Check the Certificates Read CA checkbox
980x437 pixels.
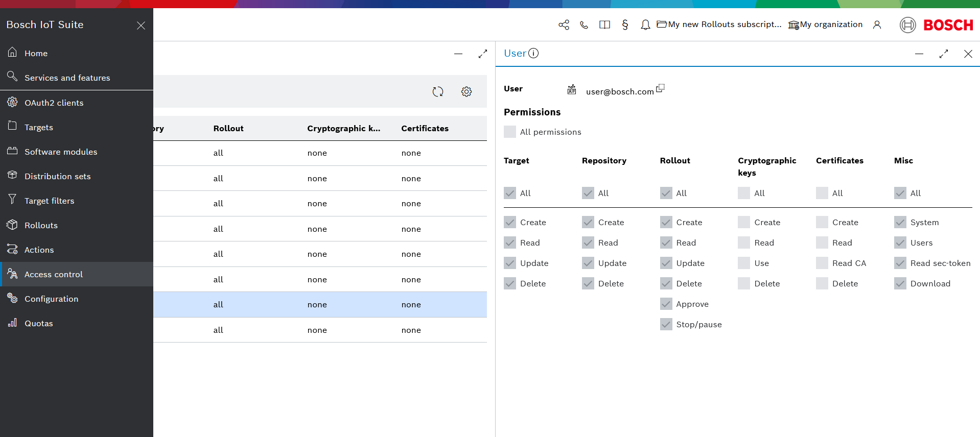822,263
